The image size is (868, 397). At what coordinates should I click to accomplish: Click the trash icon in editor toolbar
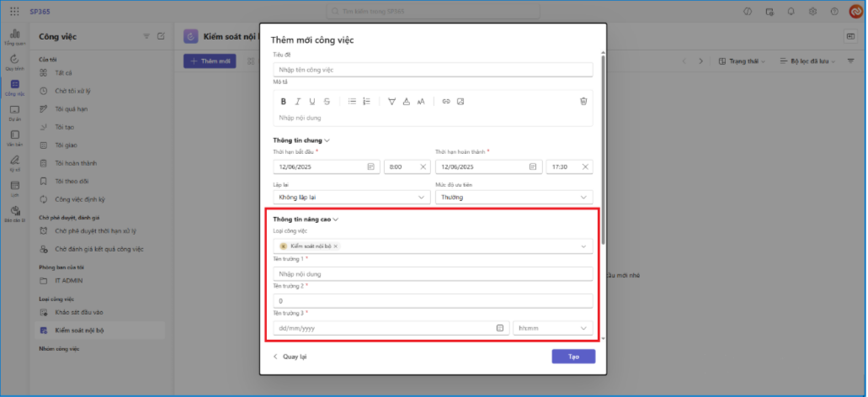(x=583, y=101)
